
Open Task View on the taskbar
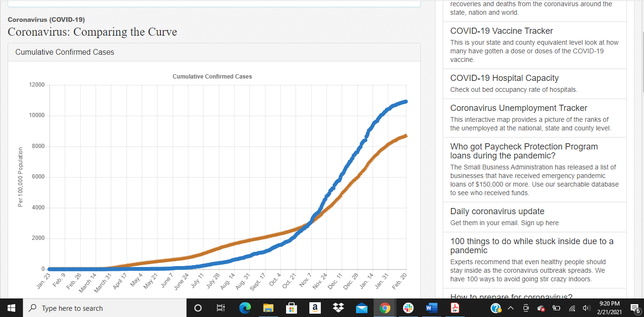221,308
